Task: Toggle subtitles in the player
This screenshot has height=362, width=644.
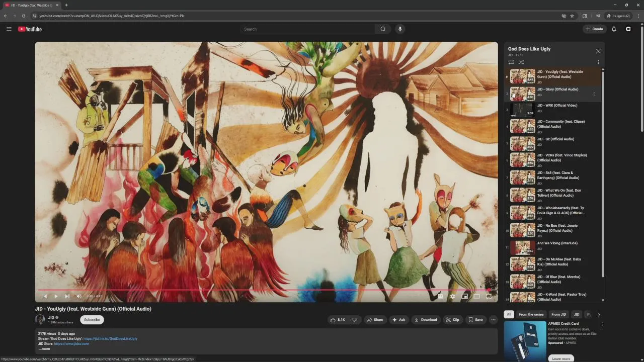Action: [440, 296]
